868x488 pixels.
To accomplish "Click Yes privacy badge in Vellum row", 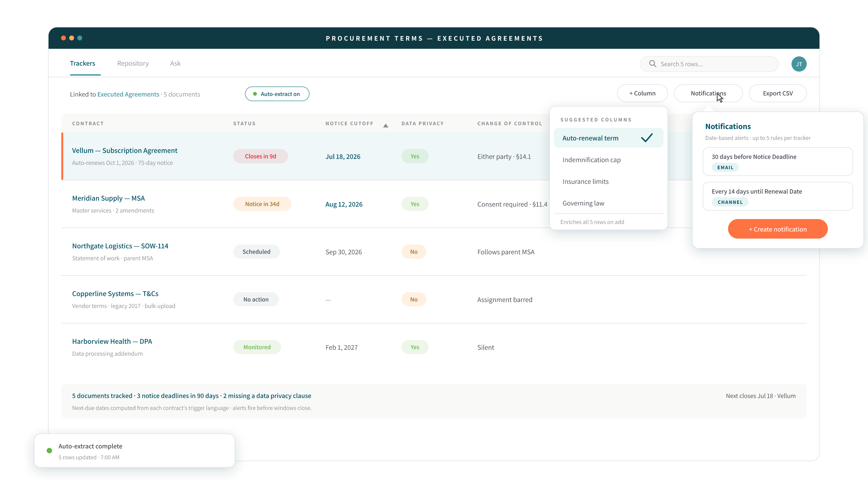I will click(x=415, y=156).
